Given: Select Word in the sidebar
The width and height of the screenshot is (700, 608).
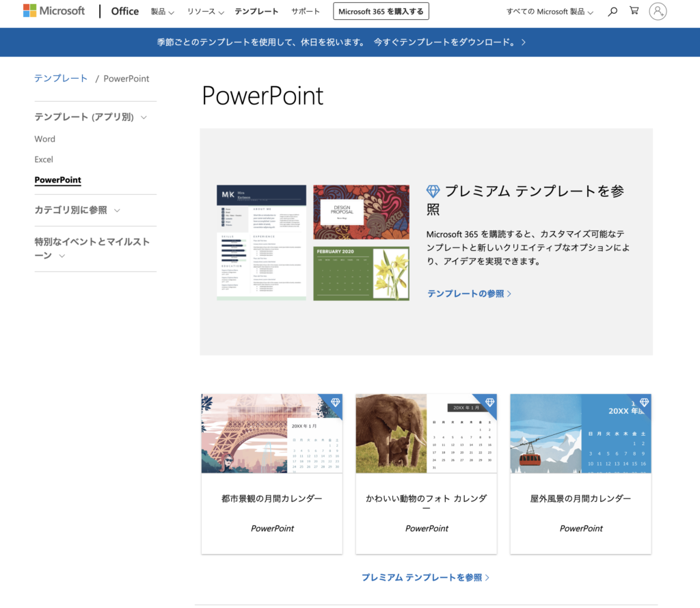Looking at the screenshot, I should point(44,139).
